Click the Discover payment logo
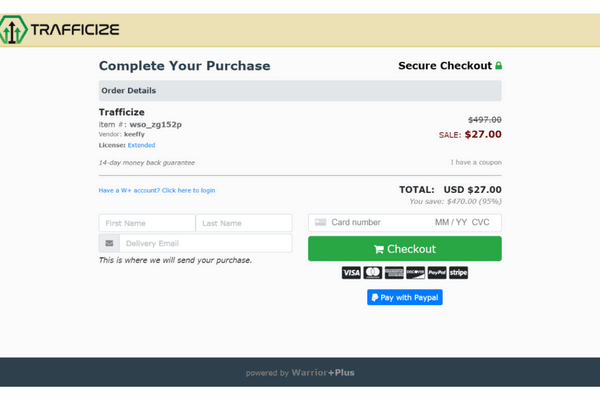Viewport: 600px width, 400px height. 416,273
